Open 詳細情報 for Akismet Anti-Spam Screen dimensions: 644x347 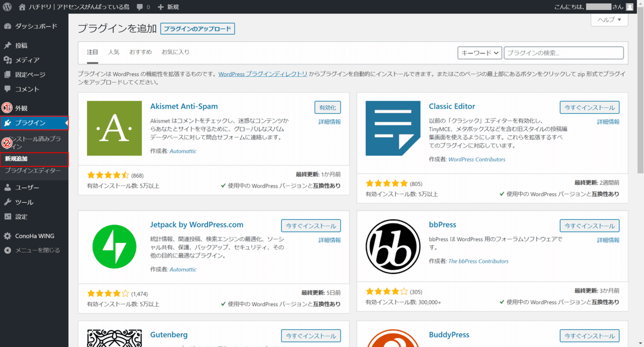(x=330, y=122)
